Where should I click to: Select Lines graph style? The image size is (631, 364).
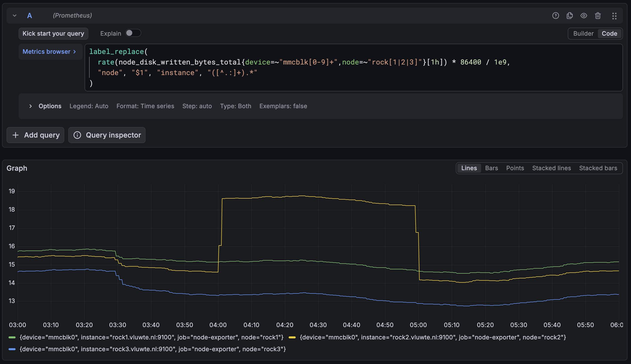[469, 168]
